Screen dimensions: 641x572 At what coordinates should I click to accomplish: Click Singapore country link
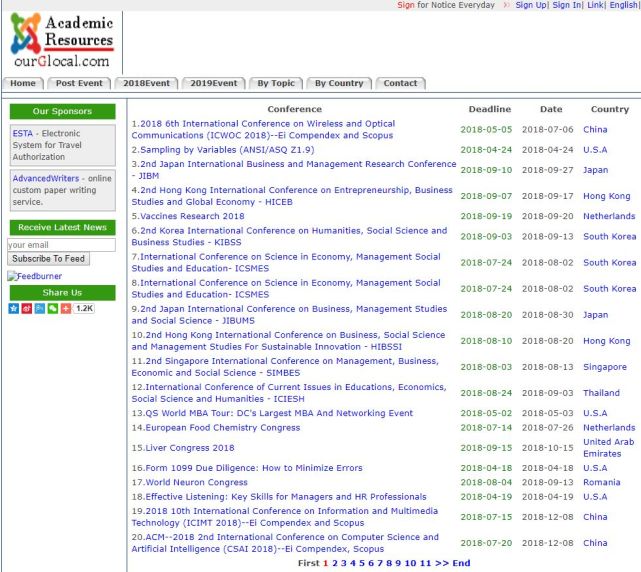[605, 367]
